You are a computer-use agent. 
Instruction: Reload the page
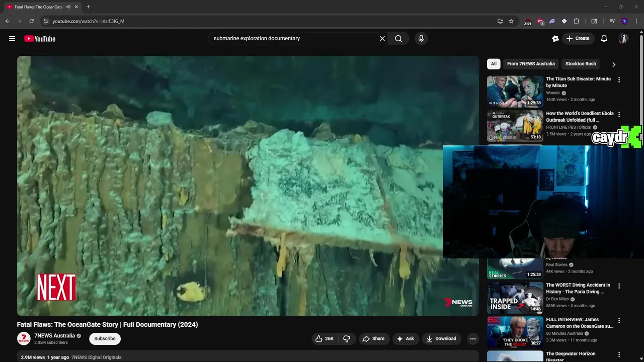pos(31,21)
